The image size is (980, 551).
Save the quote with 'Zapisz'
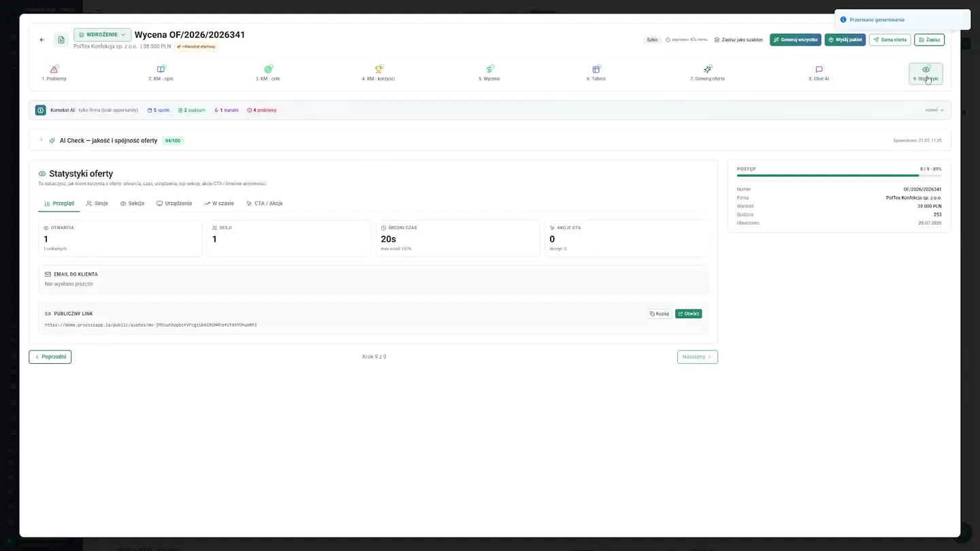click(929, 40)
